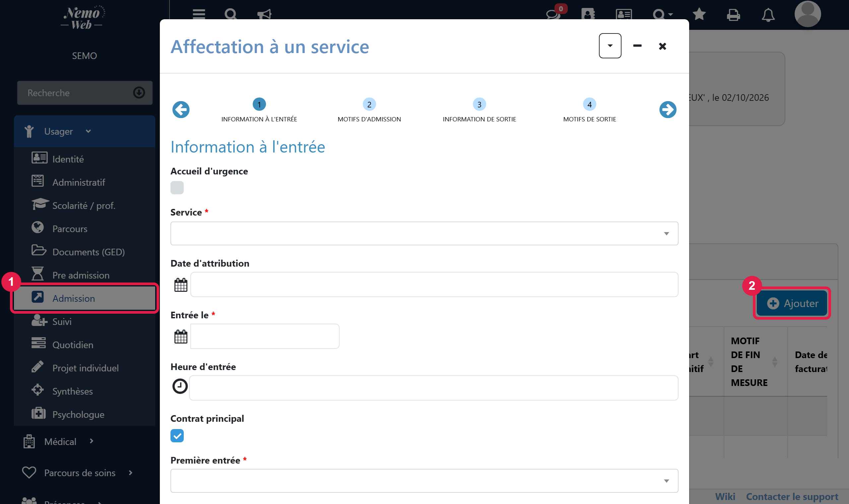Click the favorites star icon
This screenshot has width=849, height=504.
click(699, 14)
